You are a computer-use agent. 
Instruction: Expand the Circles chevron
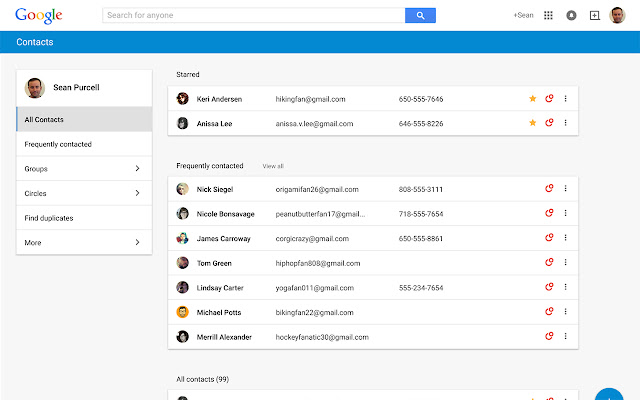click(x=137, y=193)
